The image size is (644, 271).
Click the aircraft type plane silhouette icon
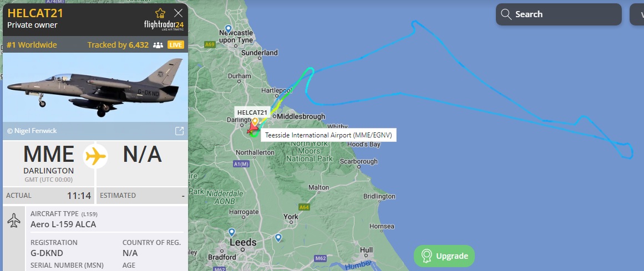pos(14,220)
